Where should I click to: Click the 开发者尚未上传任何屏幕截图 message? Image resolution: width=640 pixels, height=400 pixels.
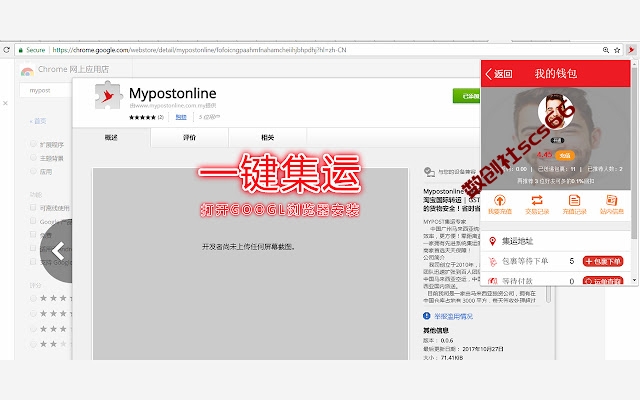[x=249, y=247]
